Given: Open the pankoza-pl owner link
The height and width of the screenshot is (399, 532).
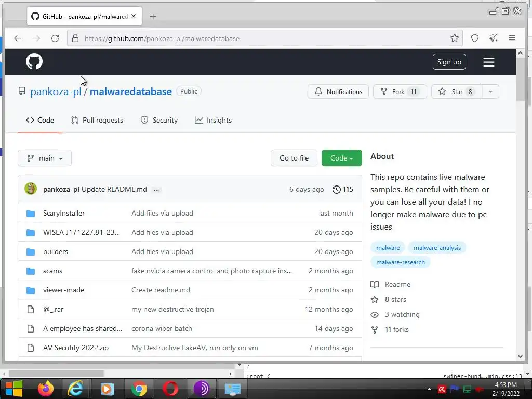Looking at the screenshot, I should click(x=56, y=91).
